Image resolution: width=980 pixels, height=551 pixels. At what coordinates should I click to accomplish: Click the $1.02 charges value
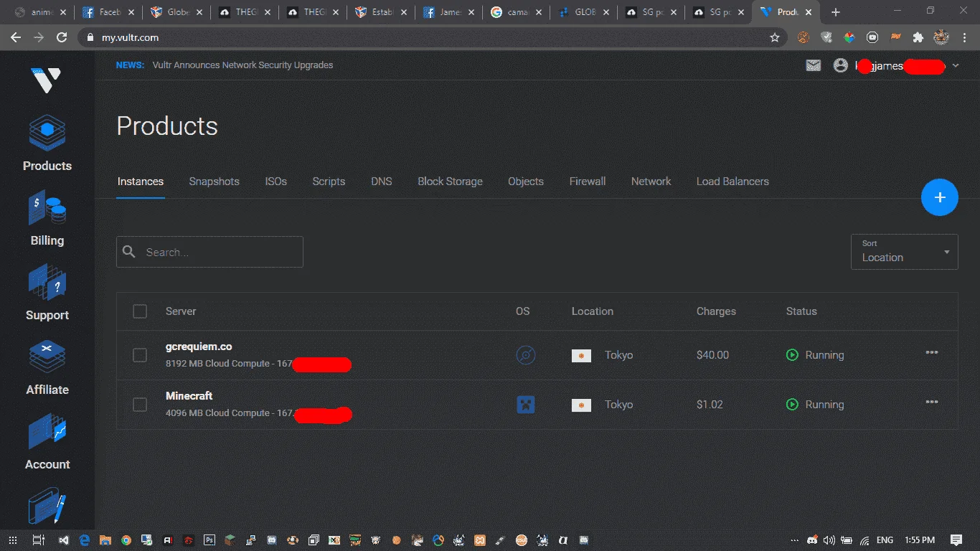(x=710, y=405)
